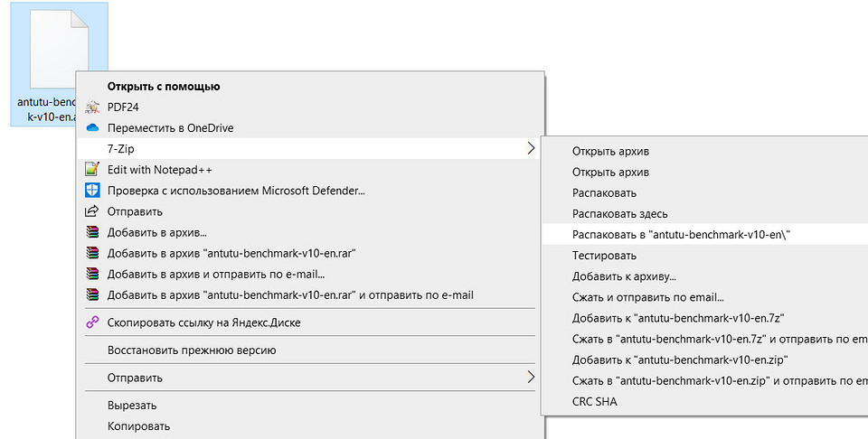Expand the lower Отправить submenu arrow

point(531,378)
